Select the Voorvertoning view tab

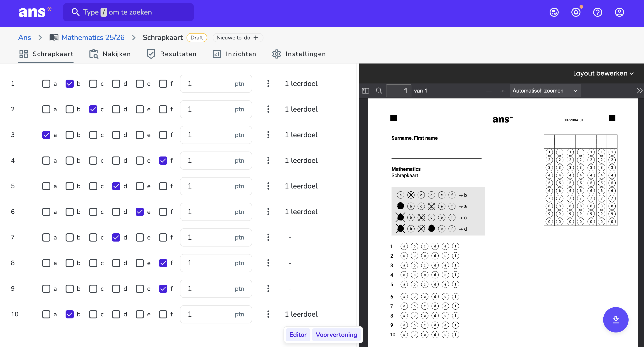(336, 335)
